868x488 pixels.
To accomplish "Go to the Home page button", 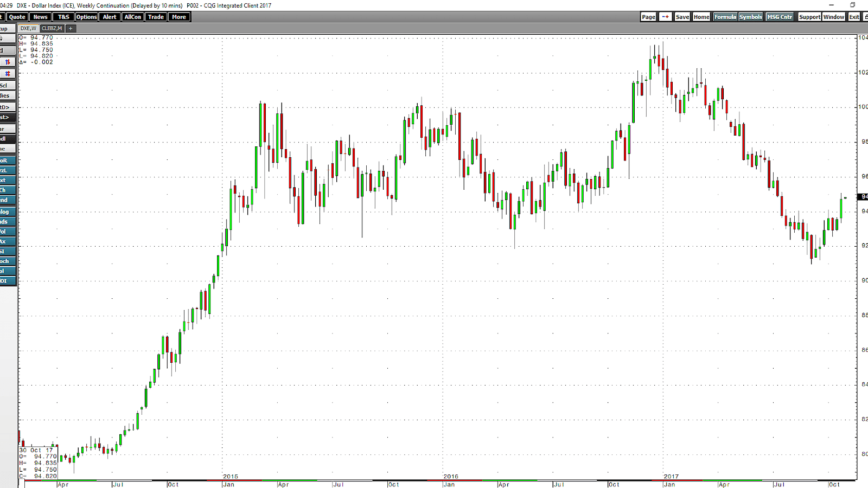I will pos(701,17).
